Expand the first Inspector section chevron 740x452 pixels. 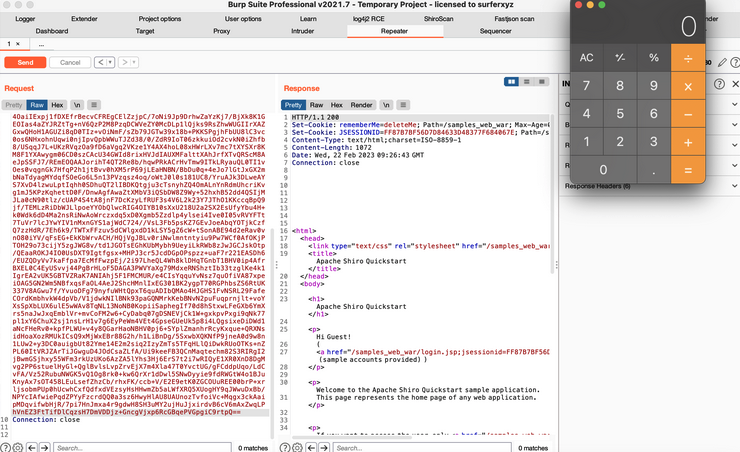coord(734,104)
